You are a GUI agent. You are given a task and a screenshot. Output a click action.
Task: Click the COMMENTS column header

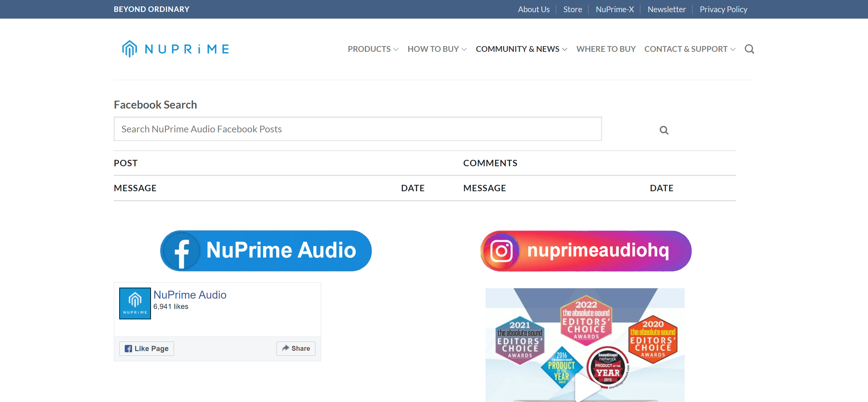490,163
